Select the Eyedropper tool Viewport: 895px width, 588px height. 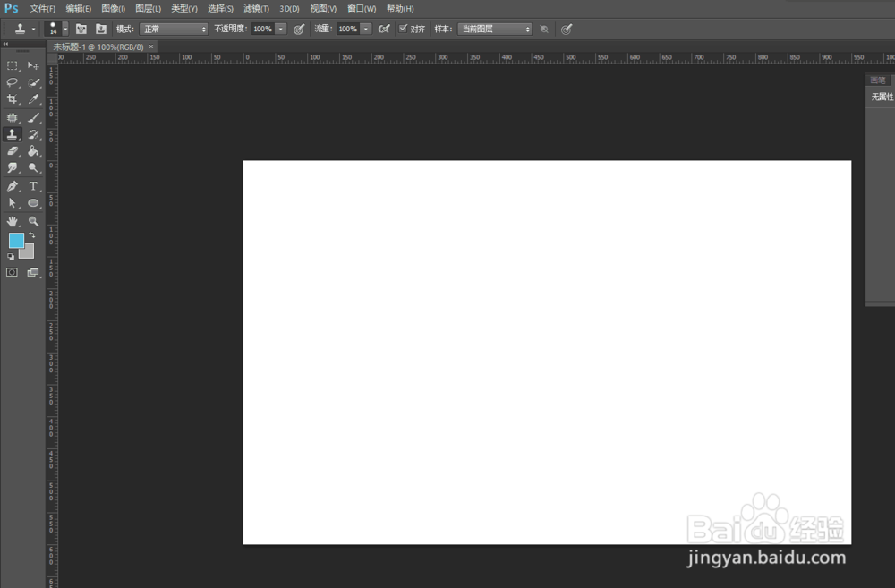point(33,99)
